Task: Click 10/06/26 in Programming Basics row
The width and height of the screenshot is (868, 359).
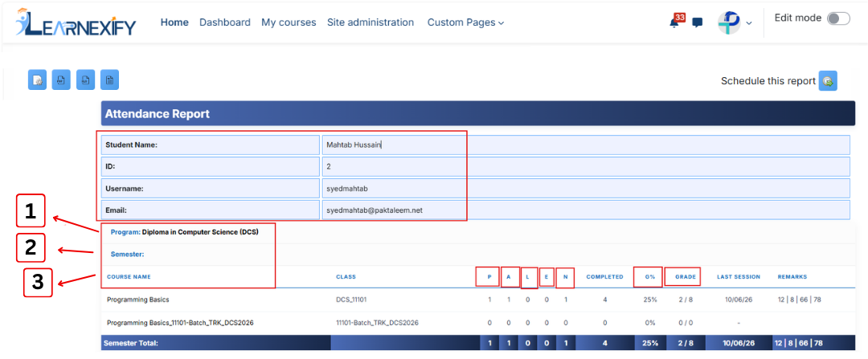Action: (739, 300)
